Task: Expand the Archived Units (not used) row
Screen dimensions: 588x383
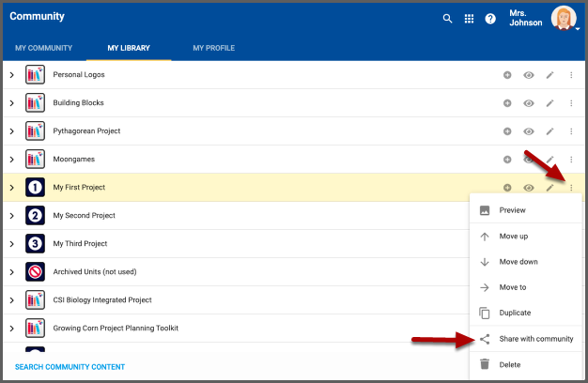Action: (x=11, y=272)
